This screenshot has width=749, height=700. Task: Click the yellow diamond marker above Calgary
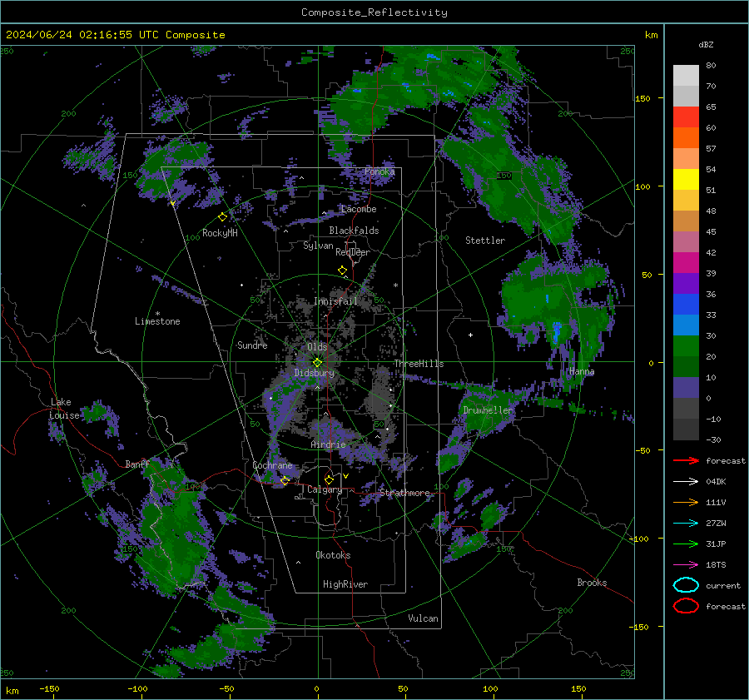329,479
